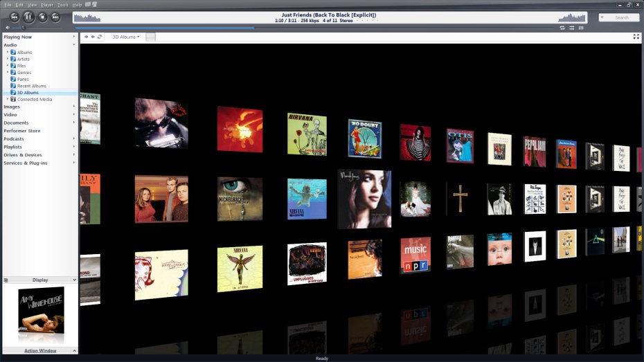Open the 3D Albums view dropdown
Viewport: 644px width, 362px height.
click(126, 37)
